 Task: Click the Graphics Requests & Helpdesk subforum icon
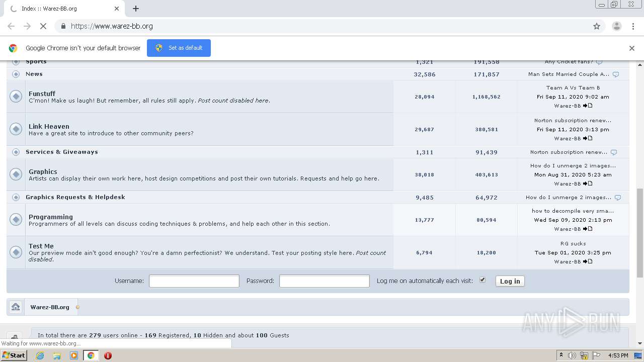[16, 197]
